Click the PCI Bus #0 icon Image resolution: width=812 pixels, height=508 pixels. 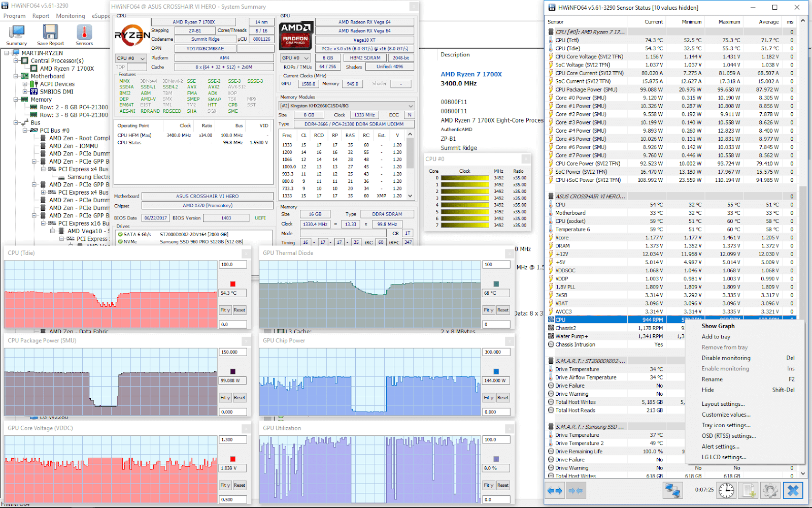pos(34,131)
